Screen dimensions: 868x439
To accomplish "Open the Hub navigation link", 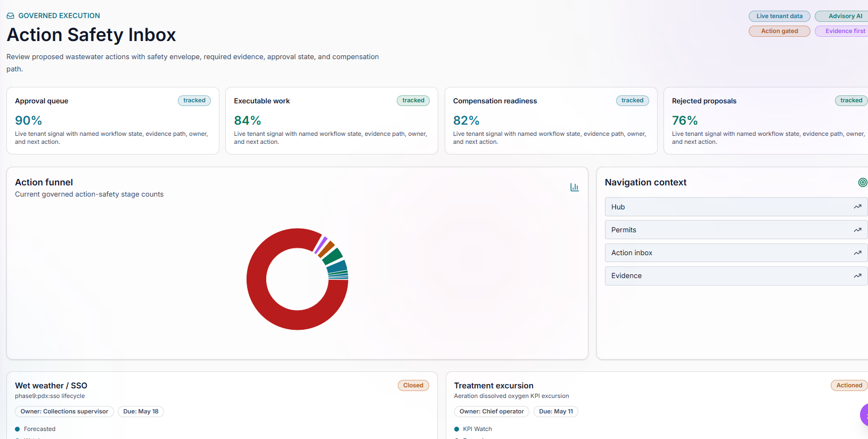I will click(x=736, y=207).
